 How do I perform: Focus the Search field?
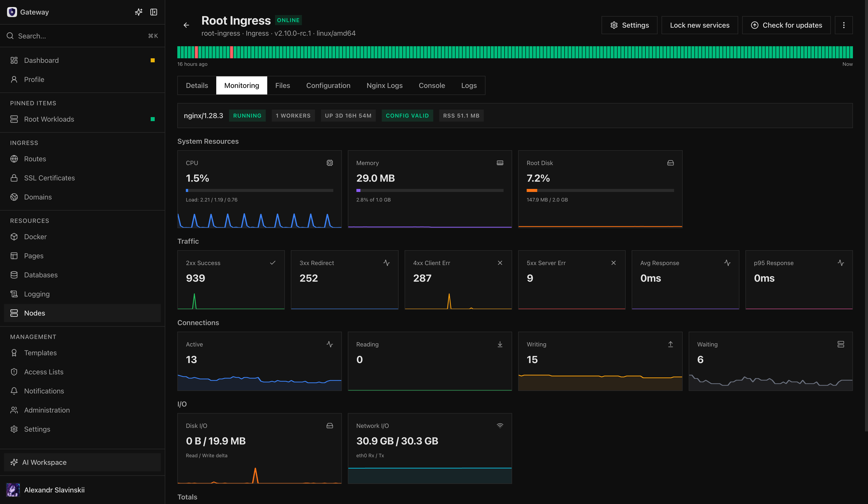coord(82,36)
